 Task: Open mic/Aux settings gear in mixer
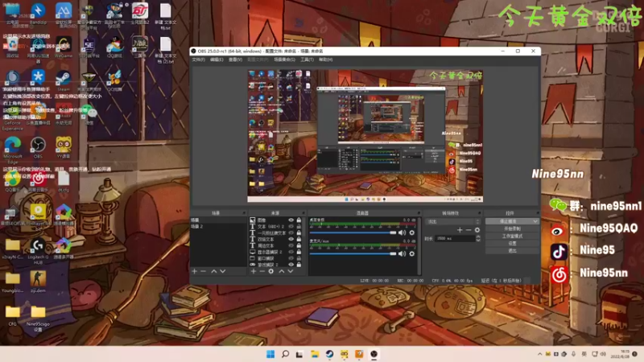(412, 253)
